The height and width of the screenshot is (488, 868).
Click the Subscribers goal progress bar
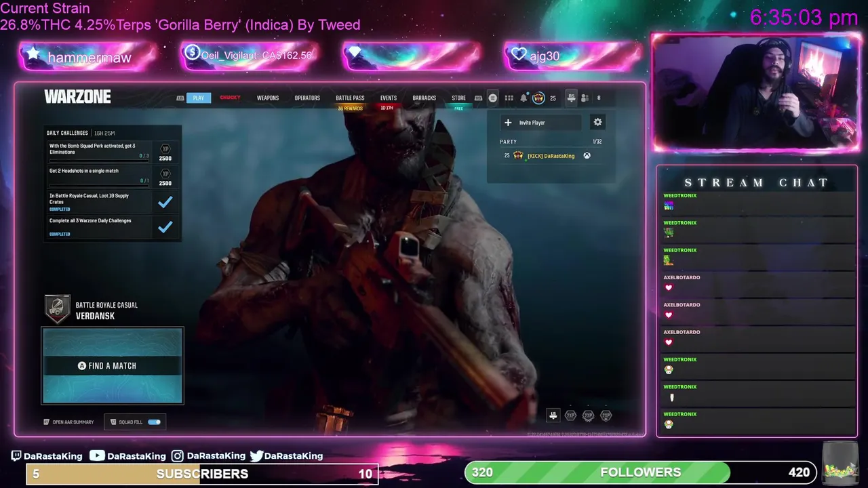pos(202,474)
